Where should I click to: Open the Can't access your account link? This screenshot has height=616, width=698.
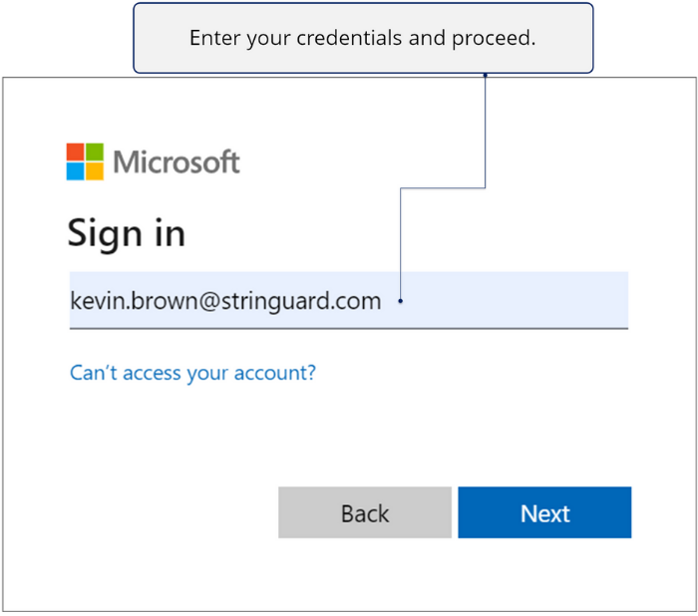click(192, 373)
